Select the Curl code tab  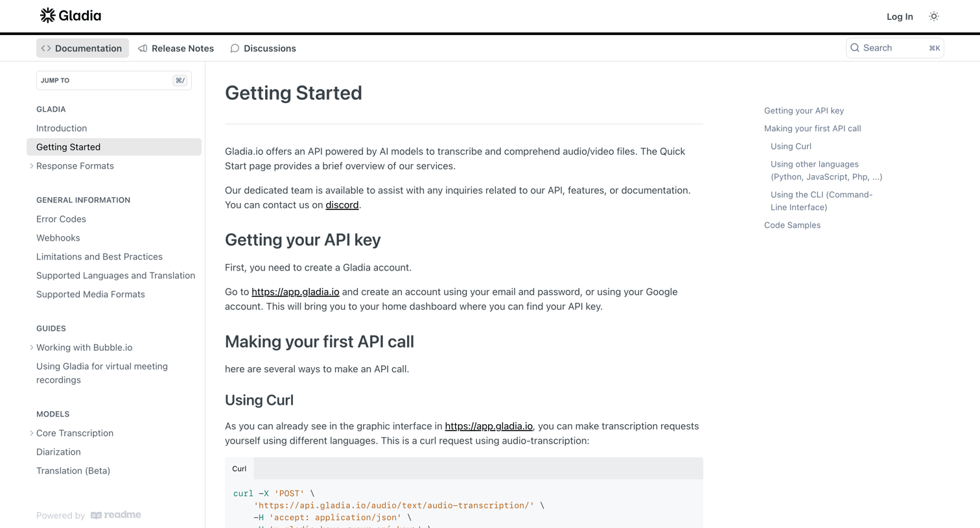239,468
